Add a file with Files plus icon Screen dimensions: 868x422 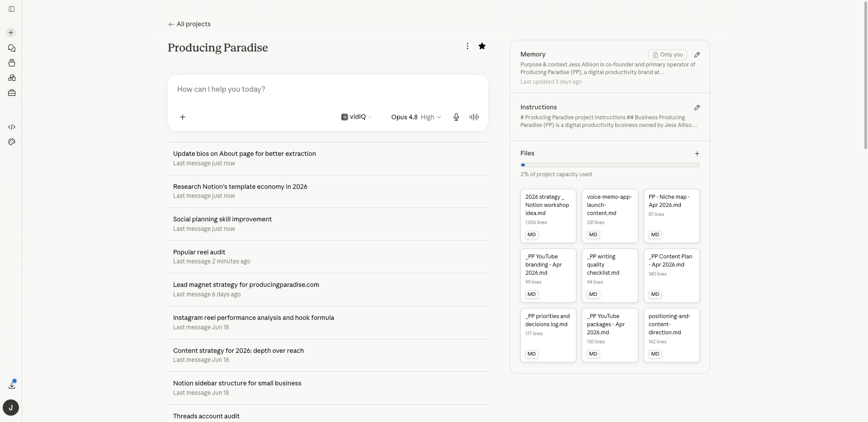(697, 154)
